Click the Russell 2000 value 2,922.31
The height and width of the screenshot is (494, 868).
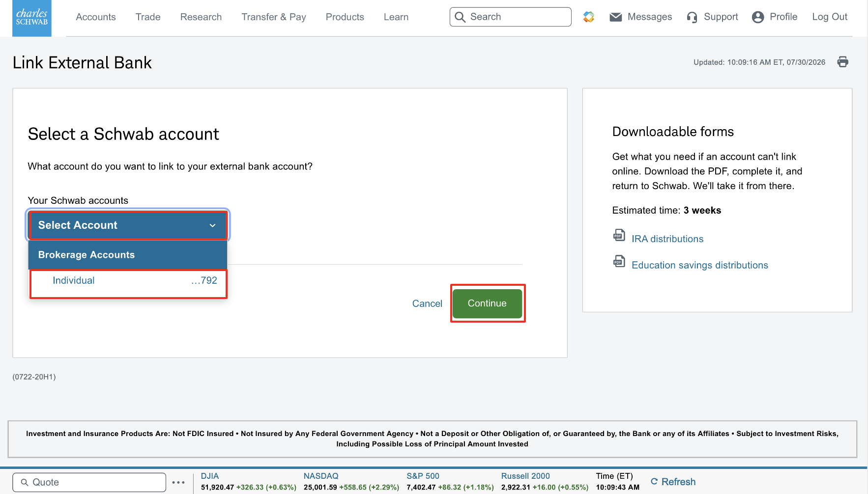pos(516,487)
